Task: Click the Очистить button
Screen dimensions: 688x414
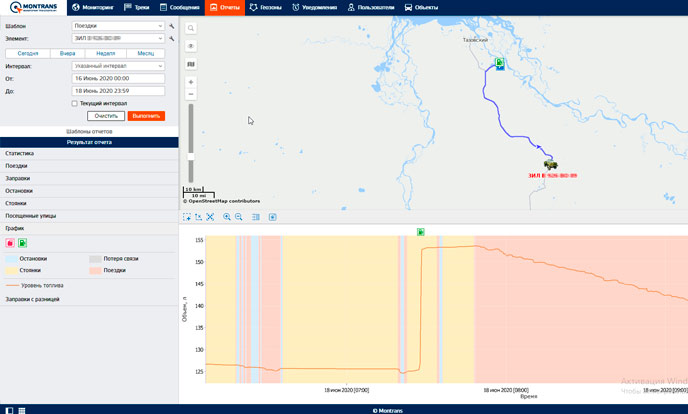Action: pyautogui.click(x=106, y=116)
